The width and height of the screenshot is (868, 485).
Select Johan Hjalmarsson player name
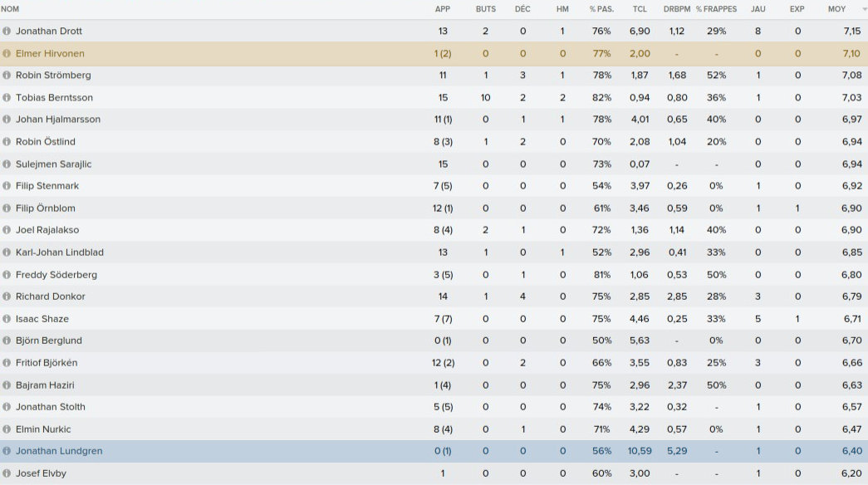58,120
